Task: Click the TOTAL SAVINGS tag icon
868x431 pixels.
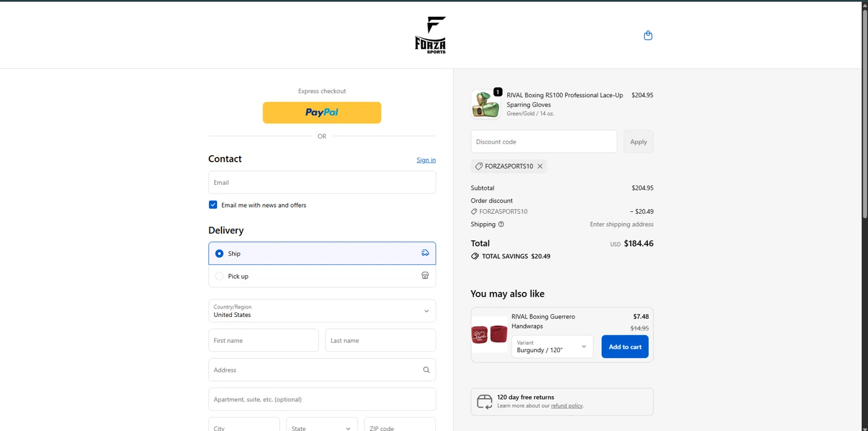Action: [475, 256]
